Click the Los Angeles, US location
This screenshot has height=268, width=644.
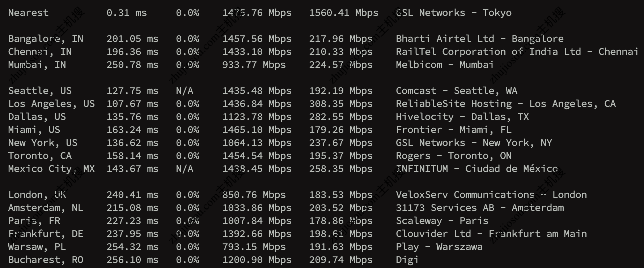[x=51, y=104]
